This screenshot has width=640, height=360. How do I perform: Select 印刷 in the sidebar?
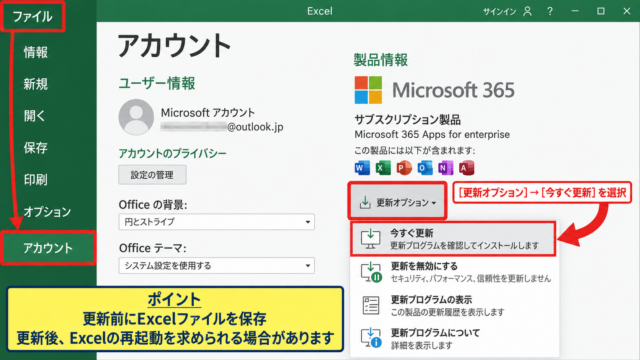(36, 180)
